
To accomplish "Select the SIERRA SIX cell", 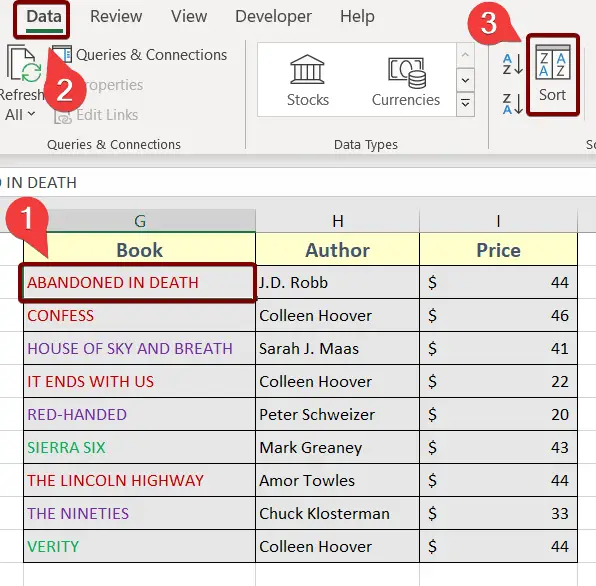I will (139, 447).
